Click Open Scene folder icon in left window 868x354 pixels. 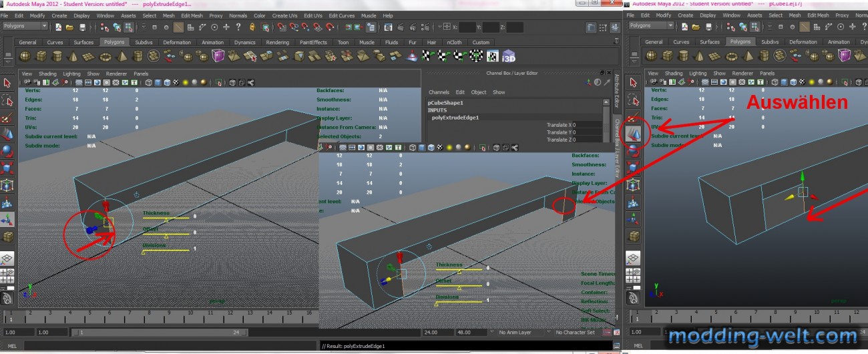click(x=69, y=27)
